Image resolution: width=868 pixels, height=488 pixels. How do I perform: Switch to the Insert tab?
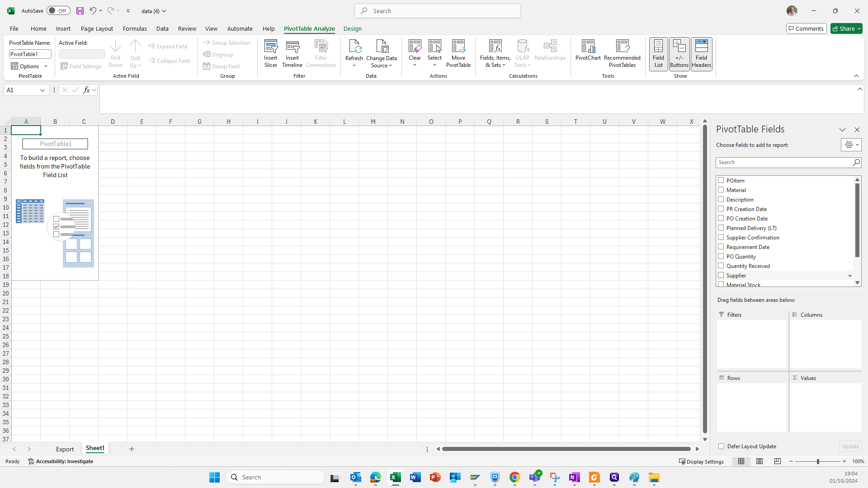point(63,28)
